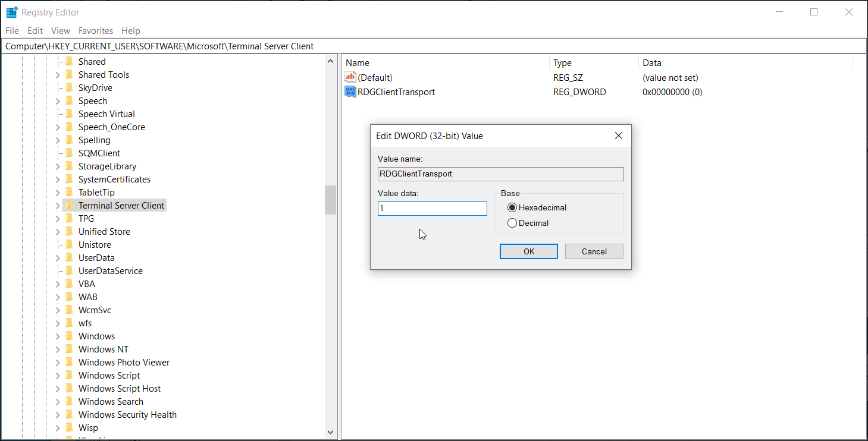This screenshot has width=868, height=441.
Task: Click the folder icon beside VBA
Action: click(x=69, y=283)
